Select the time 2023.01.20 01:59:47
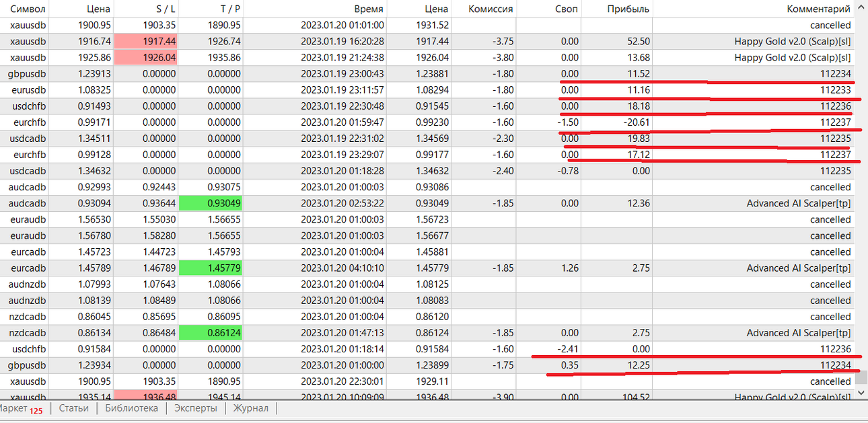Viewport: 868px width, 423px height. [x=342, y=122]
